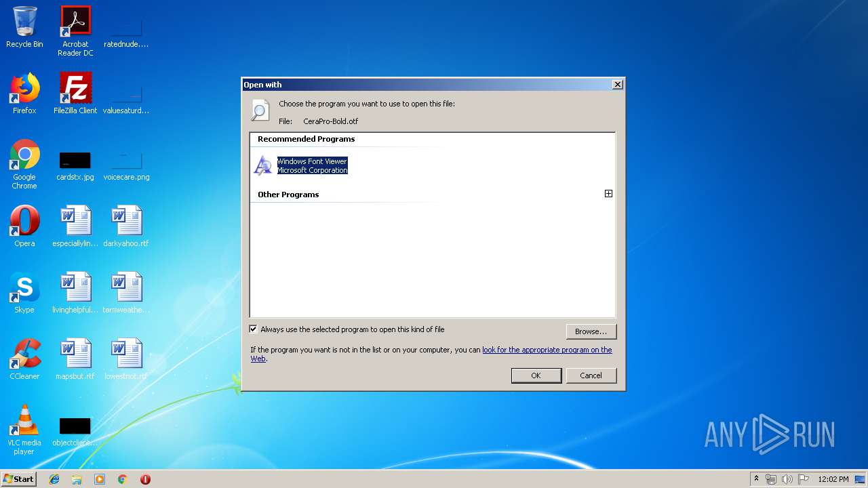
Task: Select mapsbut.rtf document icon
Action: pos(75,359)
